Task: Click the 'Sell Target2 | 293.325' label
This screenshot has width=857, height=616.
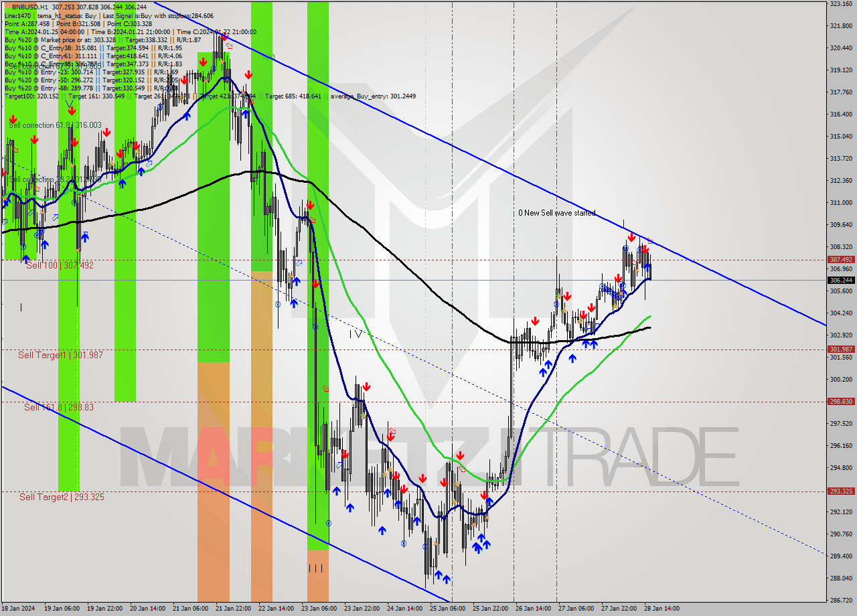Action: 62,497
